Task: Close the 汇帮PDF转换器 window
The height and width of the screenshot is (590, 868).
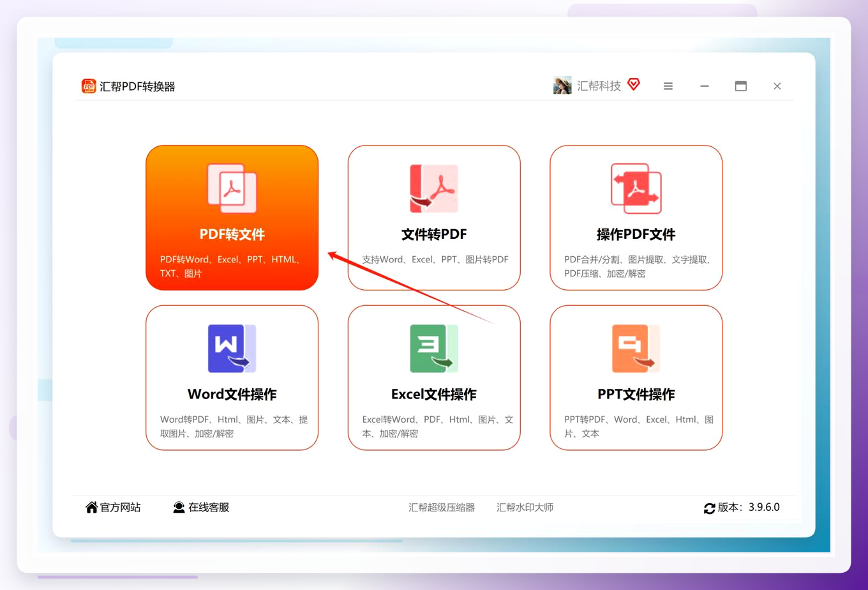Action: point(777,86)
